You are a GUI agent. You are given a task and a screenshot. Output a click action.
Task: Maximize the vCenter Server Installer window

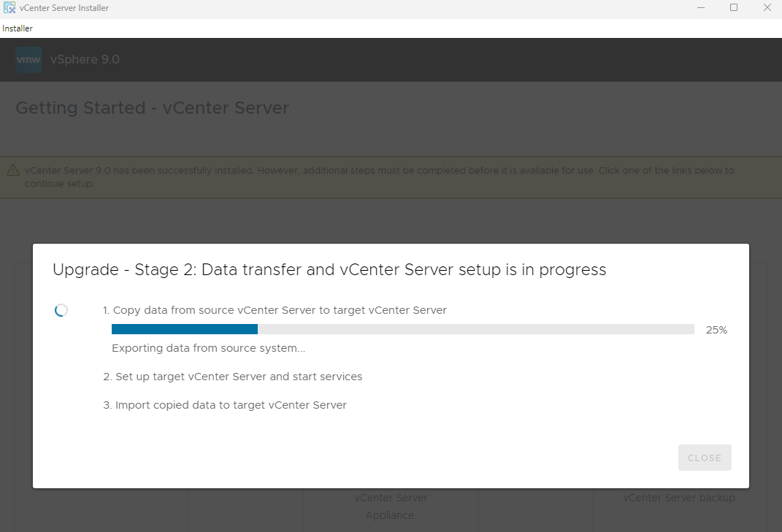(734, 7)
